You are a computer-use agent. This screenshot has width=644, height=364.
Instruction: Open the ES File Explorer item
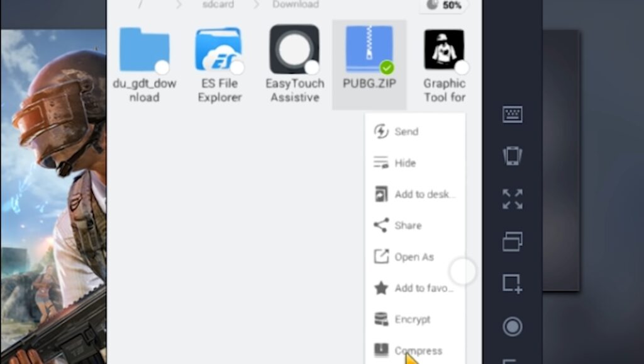[219, 49]
